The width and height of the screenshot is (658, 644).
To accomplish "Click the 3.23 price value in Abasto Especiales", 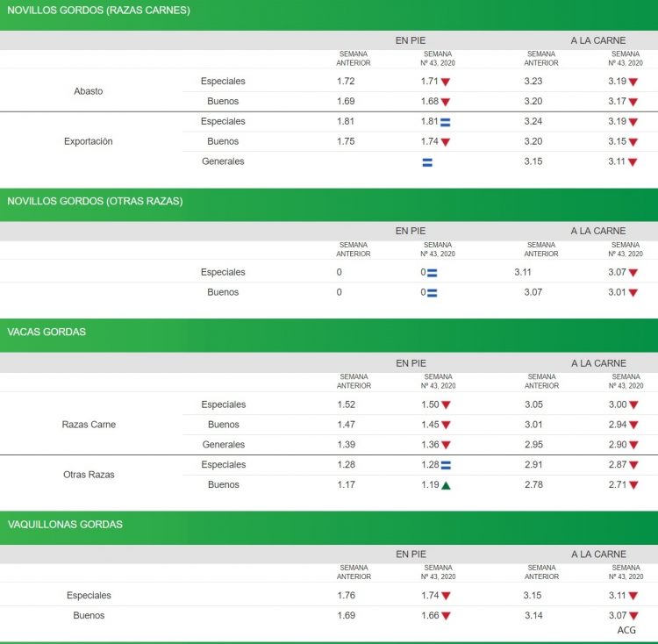I will coord(533,82).
